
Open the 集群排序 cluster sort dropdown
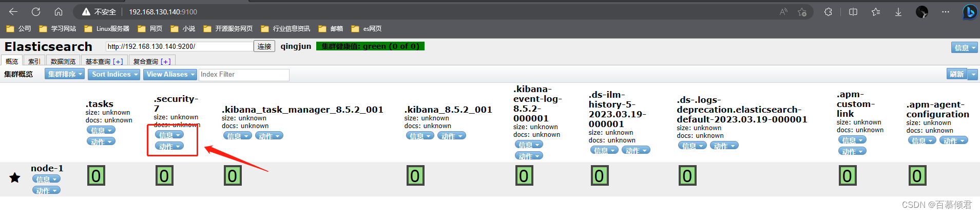[65, 74]
